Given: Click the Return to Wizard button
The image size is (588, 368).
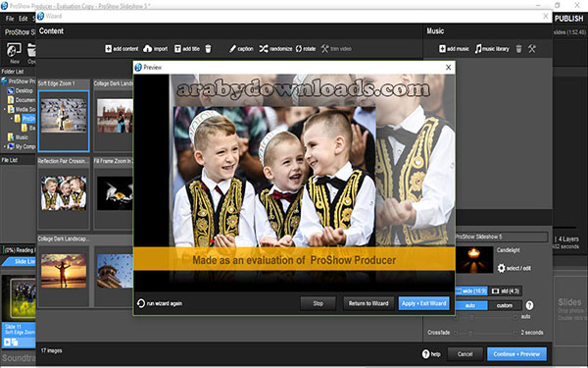Looking at the screenshot, I should click(368, 303).
